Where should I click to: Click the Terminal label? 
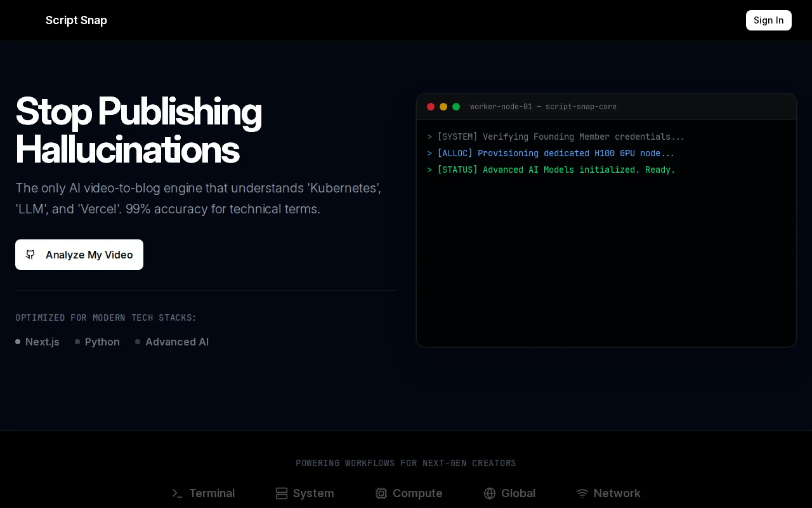click(x=212, y=493)
